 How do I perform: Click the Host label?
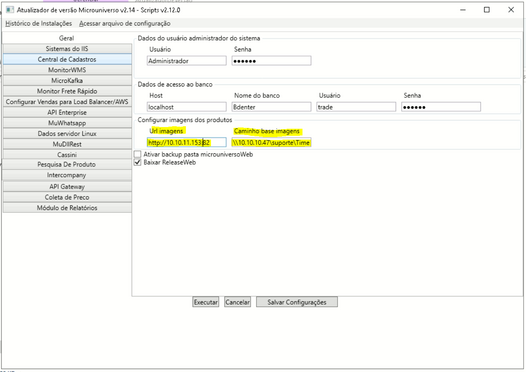pyautogui.click(x=156, y=95)
